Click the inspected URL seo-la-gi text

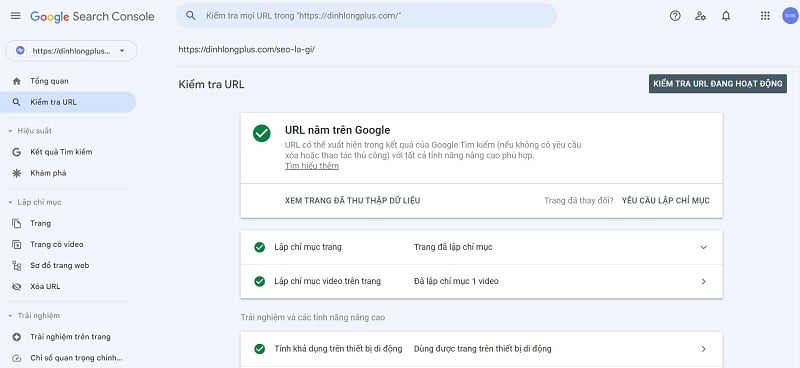[246, 50]
